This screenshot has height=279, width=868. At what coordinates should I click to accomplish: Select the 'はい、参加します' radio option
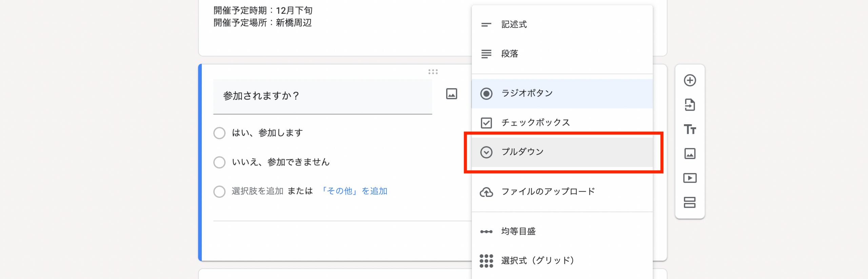pos(219,133)
